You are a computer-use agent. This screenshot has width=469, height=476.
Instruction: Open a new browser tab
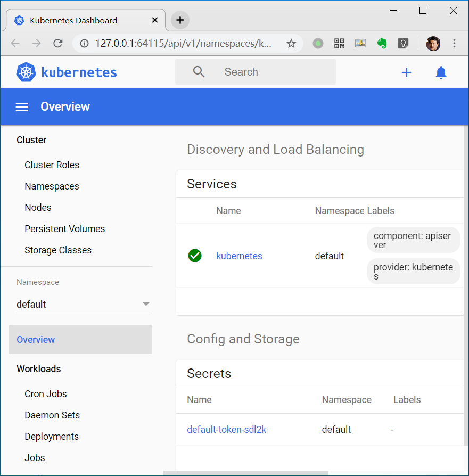(180, 20)
